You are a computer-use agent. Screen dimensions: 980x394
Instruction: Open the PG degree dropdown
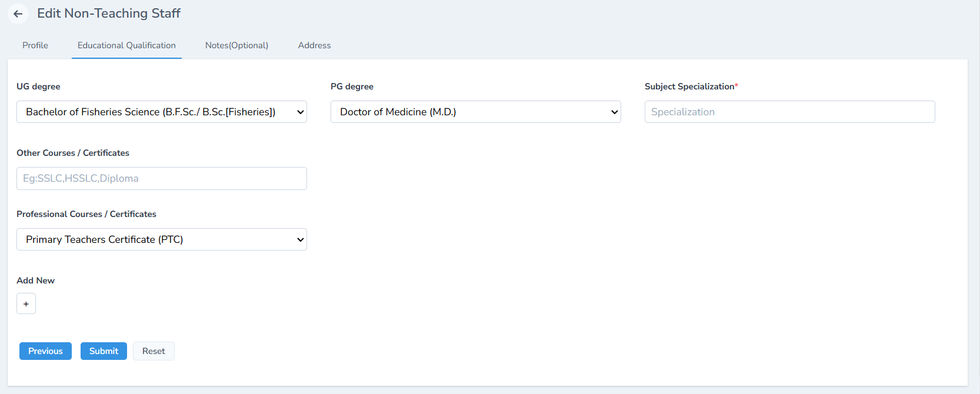[476, 112]
